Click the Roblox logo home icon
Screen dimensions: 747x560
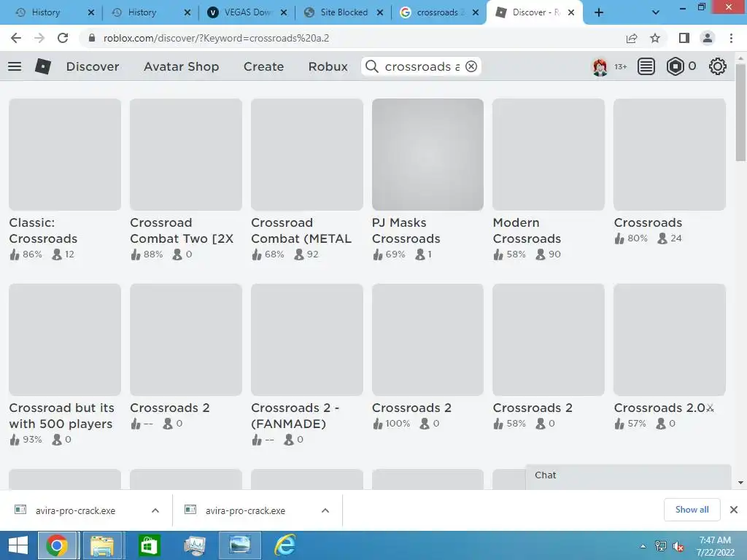point(43,66)
